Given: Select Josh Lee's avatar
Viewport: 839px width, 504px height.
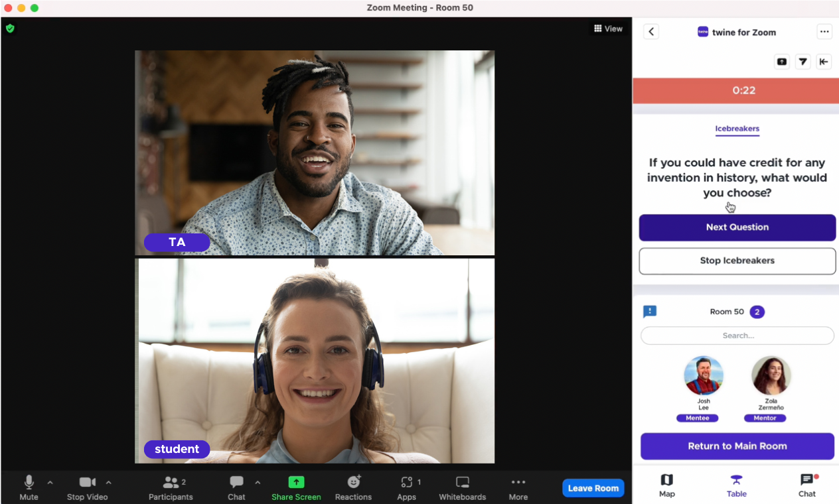Looking at the screenshot, I should 704,375.
